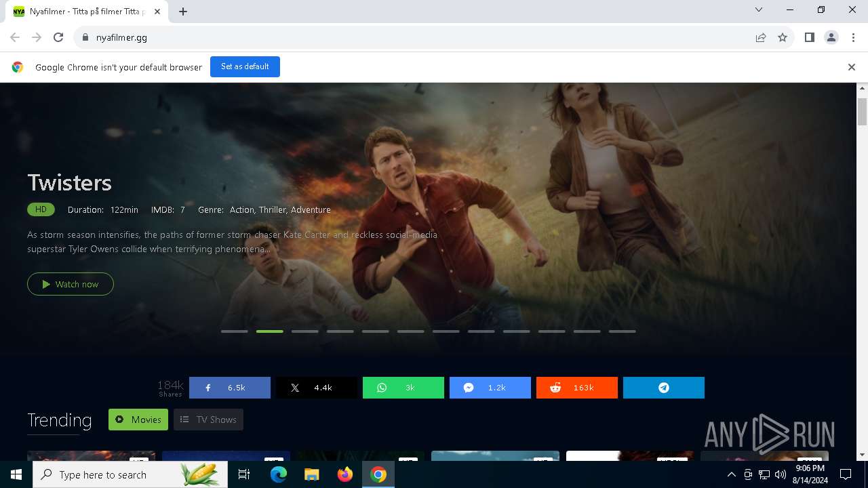Viewport: 868px width, 488px height.
Task: Click the Chrome taskbar icon
Action: click(x=378, y=474)
